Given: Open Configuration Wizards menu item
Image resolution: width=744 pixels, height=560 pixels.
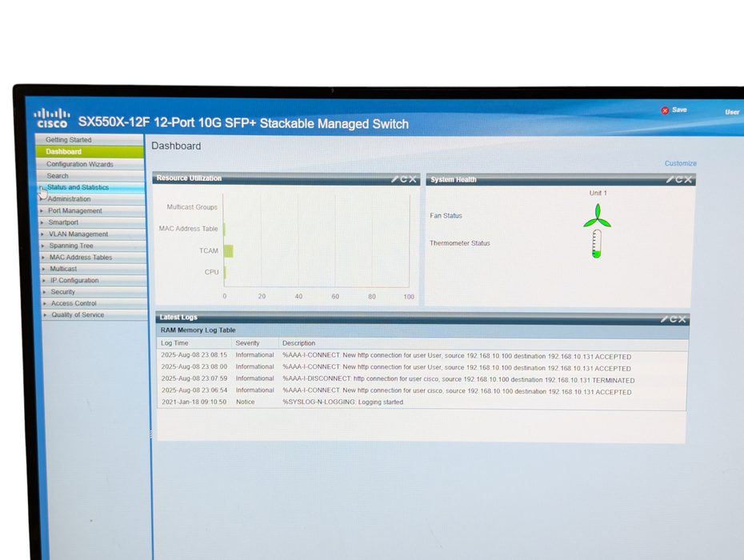Looking at the screenshot, I should (90, 164).
